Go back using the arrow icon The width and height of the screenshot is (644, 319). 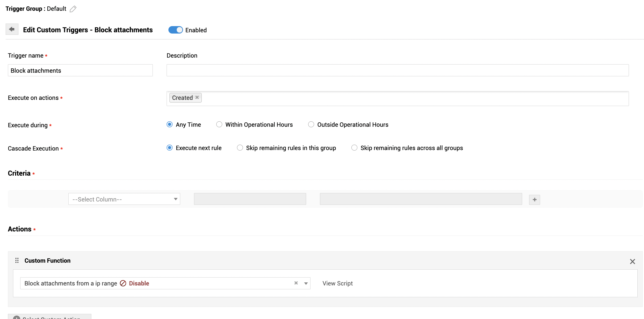coord(12,29)
